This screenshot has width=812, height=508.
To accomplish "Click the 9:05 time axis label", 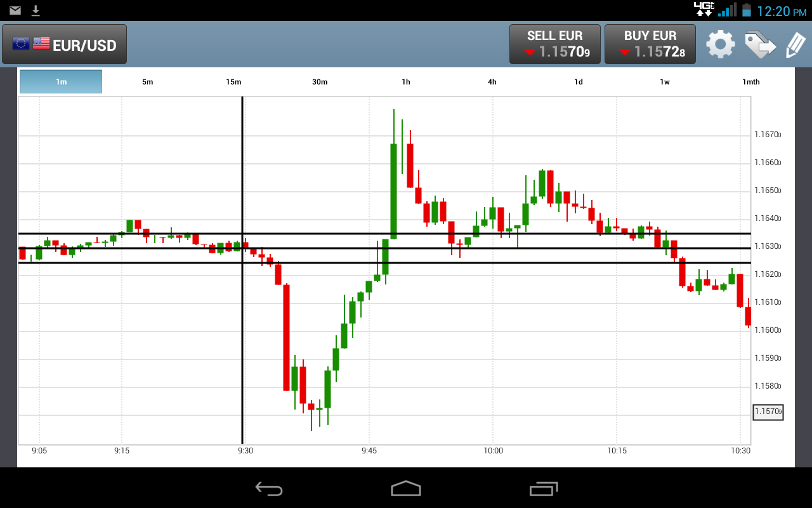I will click(x=39, y=451).
